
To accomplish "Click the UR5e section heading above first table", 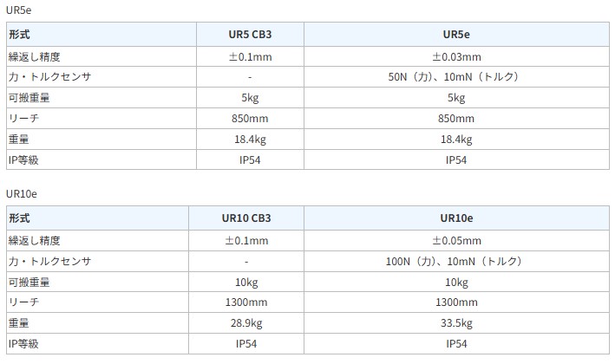I will tap(18, 9).
